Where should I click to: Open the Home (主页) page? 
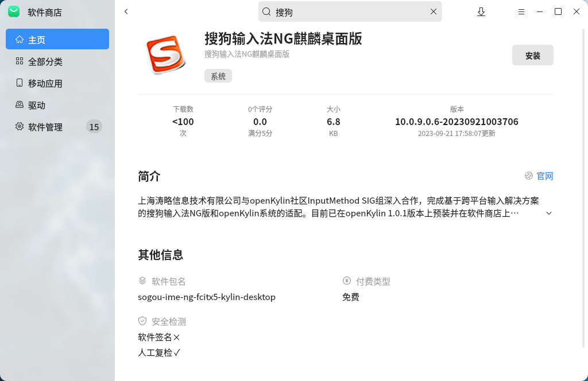point(57,39)
